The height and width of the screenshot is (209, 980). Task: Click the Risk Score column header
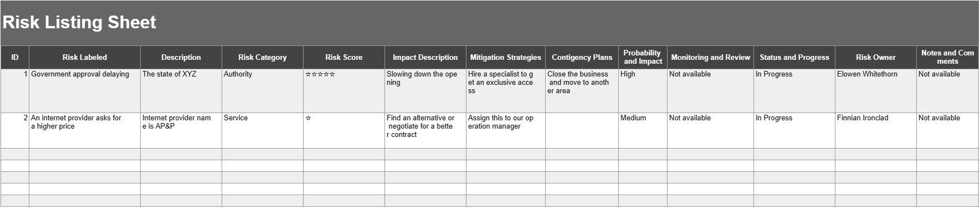pos(344,57)
